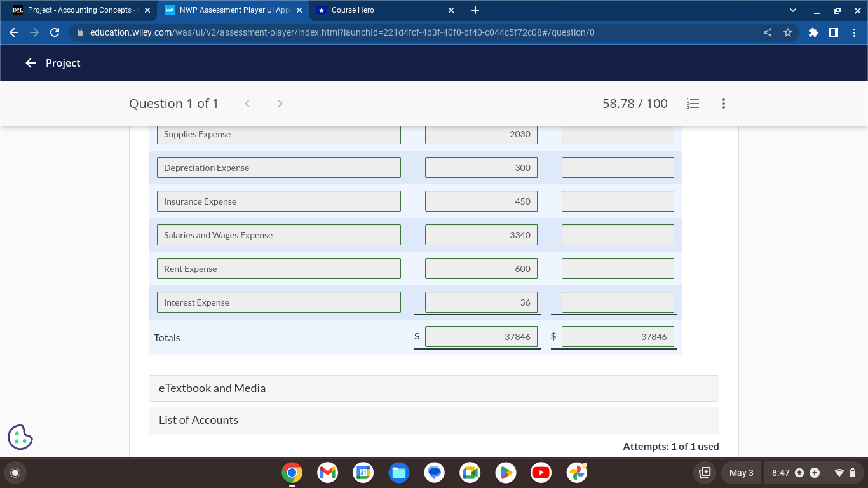Advance with the next question arrow
This screenshot has height=488, width=868.
(x=280, y=103)
